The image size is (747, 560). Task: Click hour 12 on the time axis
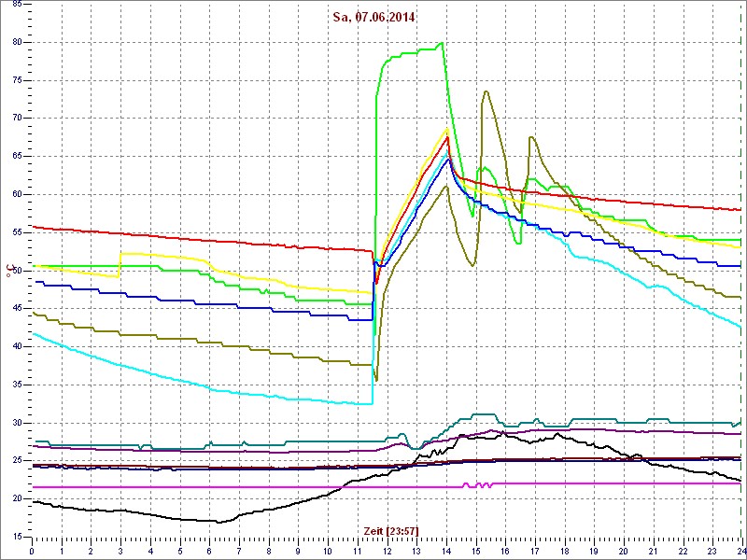click(x=387, y=551)
